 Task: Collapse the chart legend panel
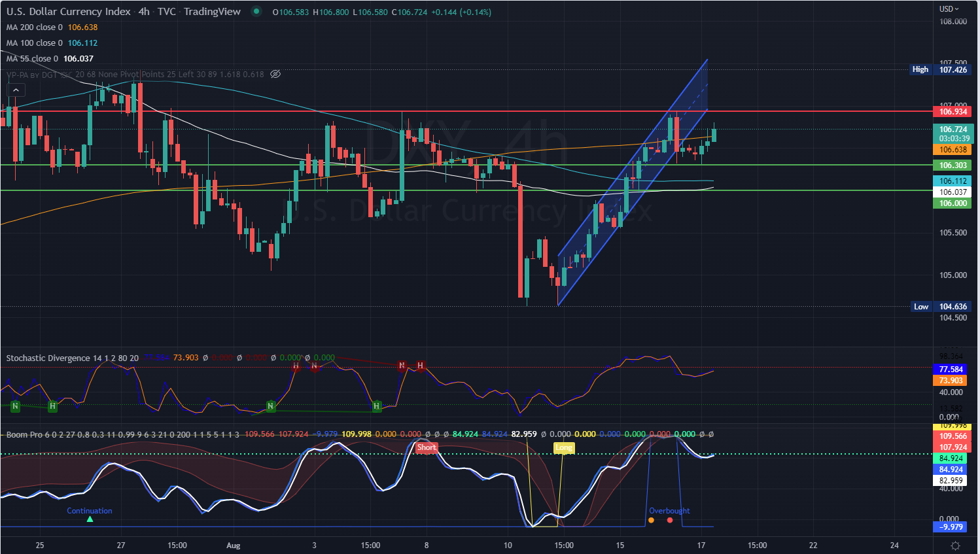pyautogui.click(x=16, y=90)
